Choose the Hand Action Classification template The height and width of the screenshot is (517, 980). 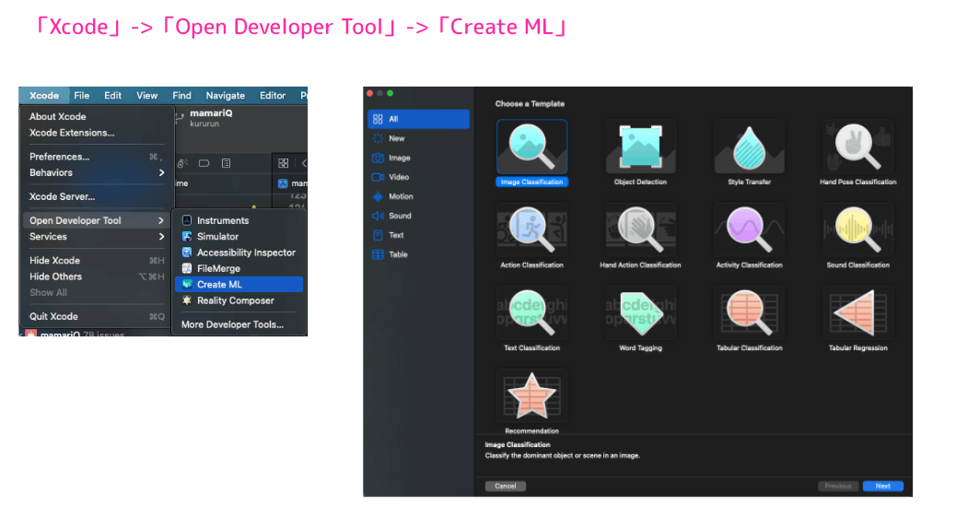coord(641,229)
